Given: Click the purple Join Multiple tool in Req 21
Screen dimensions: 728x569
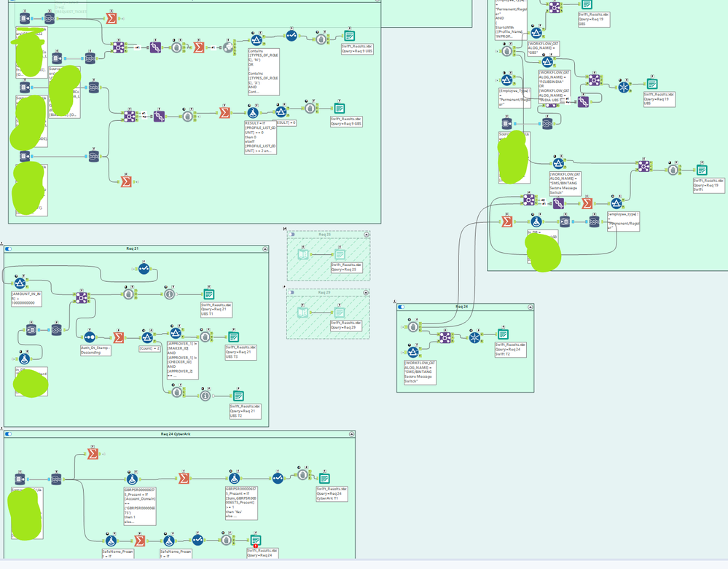Looking at the screenshot, I should [82, 297].
